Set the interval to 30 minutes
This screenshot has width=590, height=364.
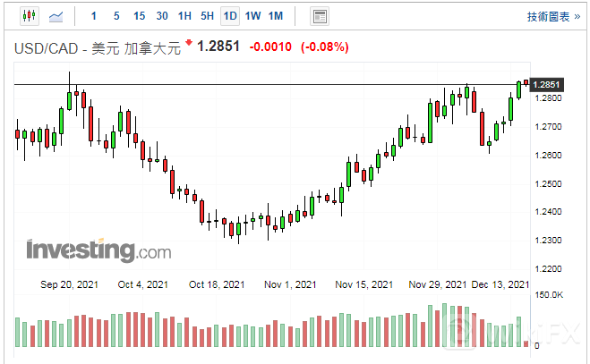tap(161, 16)
